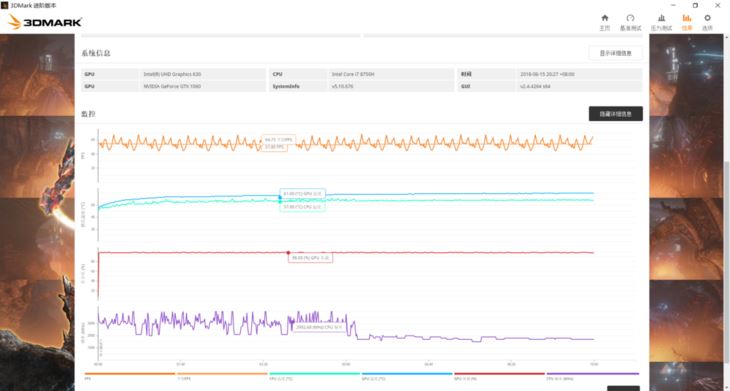Screen dimensions: 730x391
Task: Maximize the 3DMark window
Action: pos(695,5)
